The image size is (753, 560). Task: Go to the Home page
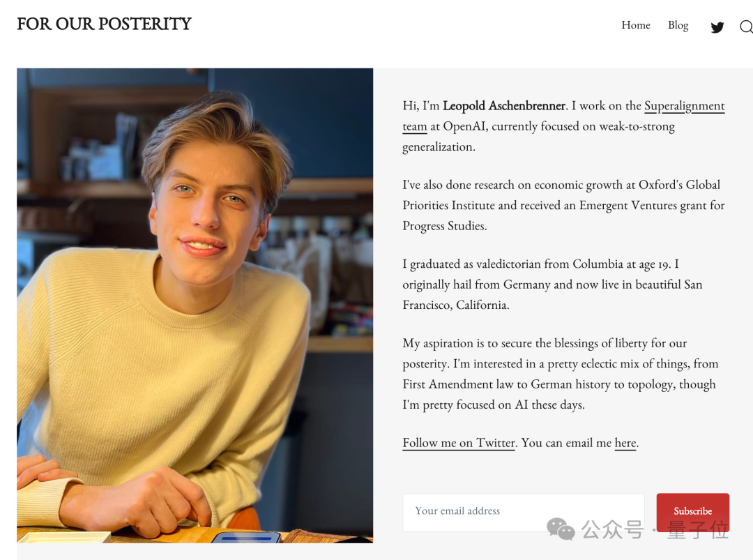point(635,25)
